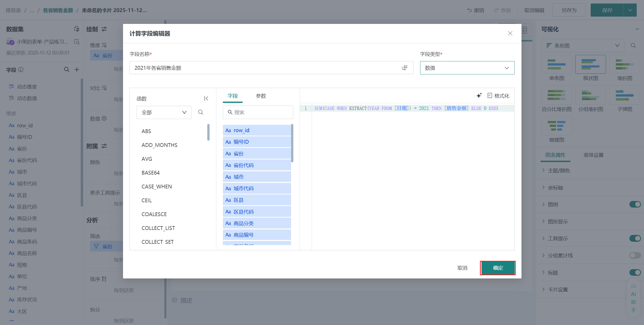Select the 簇状图 chart type thumbnail
644x325 pixels.
click(x=590, y=64)
